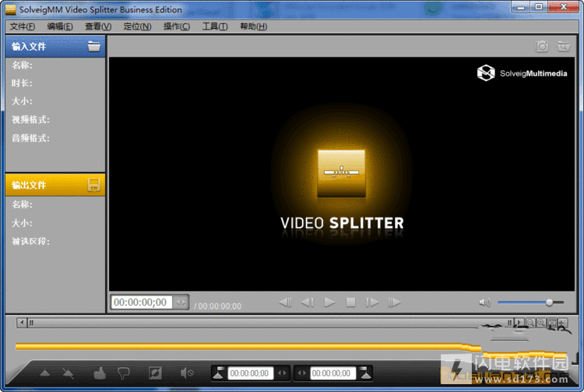Click the arrows stepper before the end time field
This screenshot has height=392, width=584.
click(301, 373)
